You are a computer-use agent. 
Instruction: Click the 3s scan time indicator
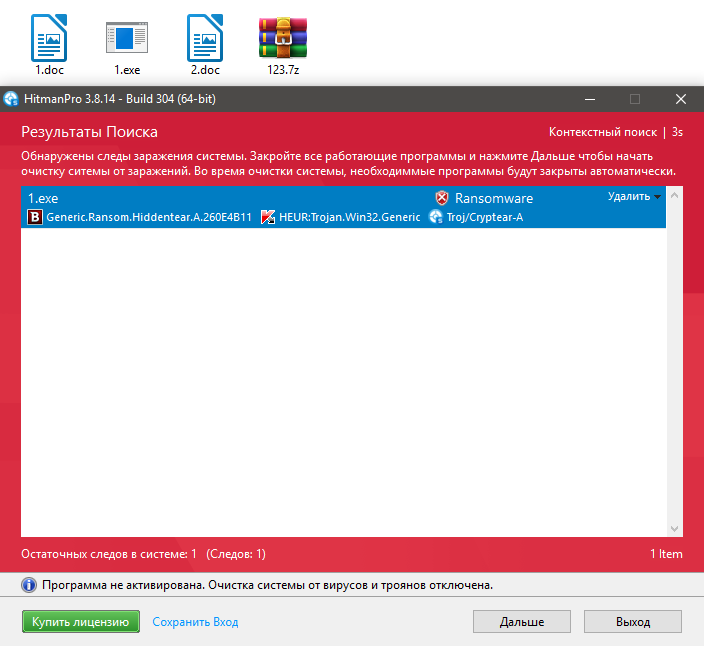677,132
